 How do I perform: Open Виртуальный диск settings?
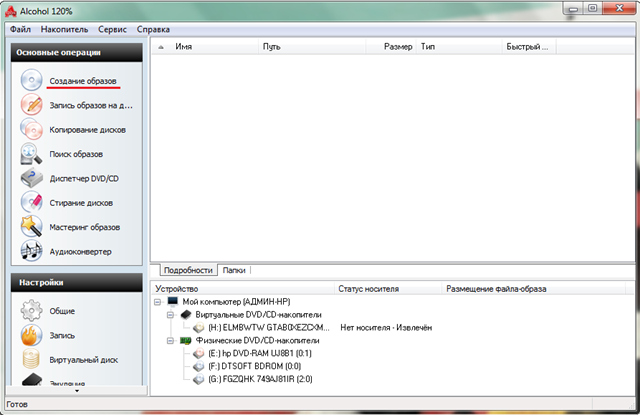coord(84,360)
